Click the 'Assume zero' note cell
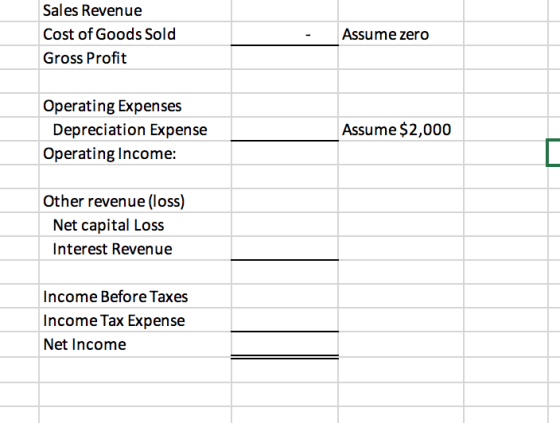560x423 pixels. [401, 34]
